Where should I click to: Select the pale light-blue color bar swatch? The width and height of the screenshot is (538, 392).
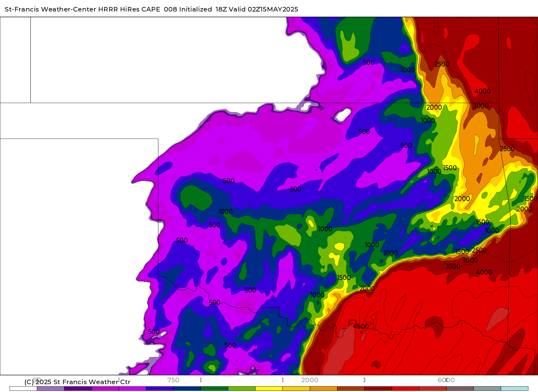(x=515, y=388)
